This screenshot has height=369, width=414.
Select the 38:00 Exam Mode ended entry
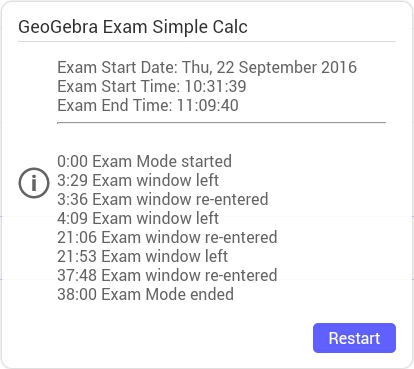pyautogui.click(x=145, y=294)
